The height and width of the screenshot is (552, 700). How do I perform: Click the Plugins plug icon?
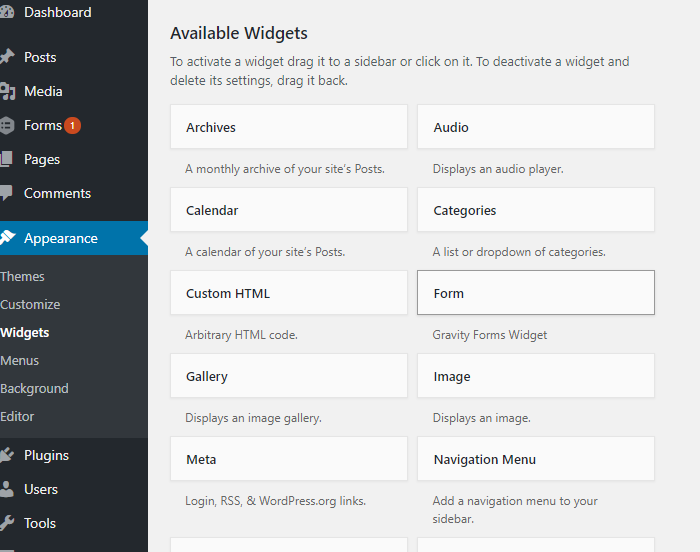click(7, 456)
